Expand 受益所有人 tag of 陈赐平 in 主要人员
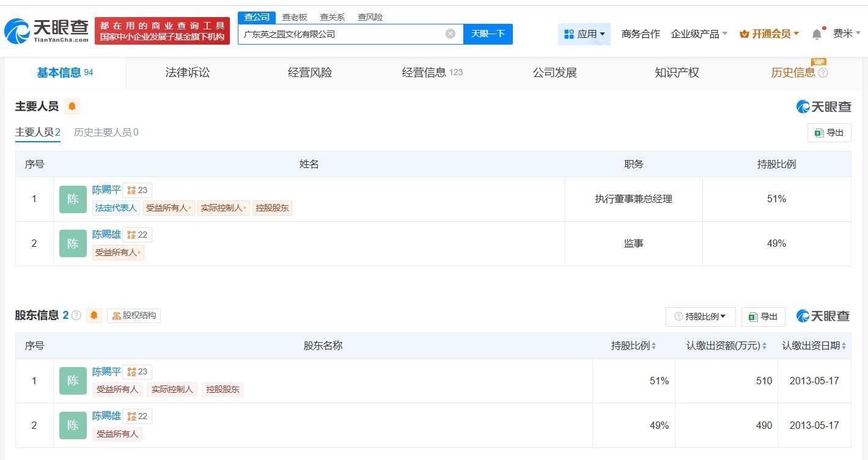Image resolution: width=868 pixels, height=460 pixels. point(169,208)
